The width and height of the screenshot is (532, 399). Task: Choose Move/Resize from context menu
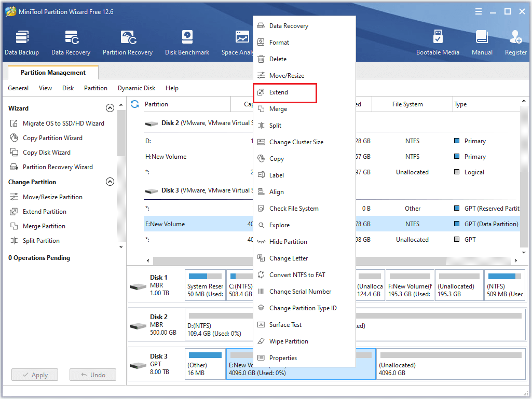tap(304, 76)
